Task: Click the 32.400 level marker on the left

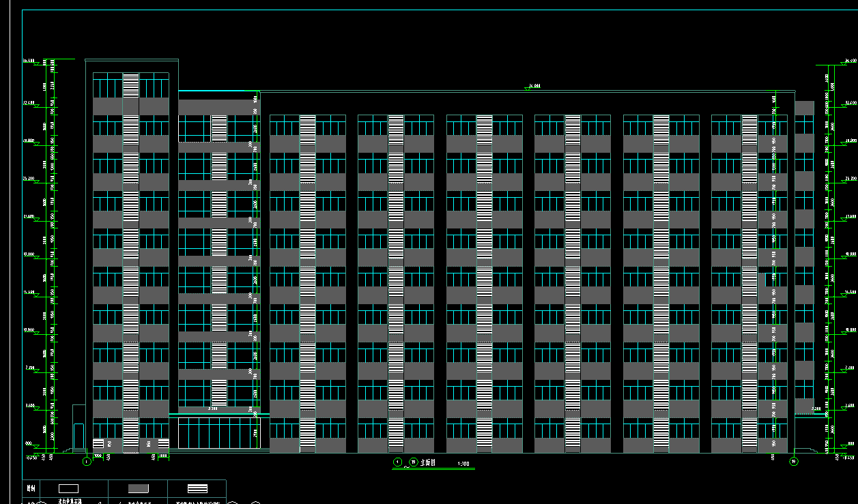Action: pos(29,103)
